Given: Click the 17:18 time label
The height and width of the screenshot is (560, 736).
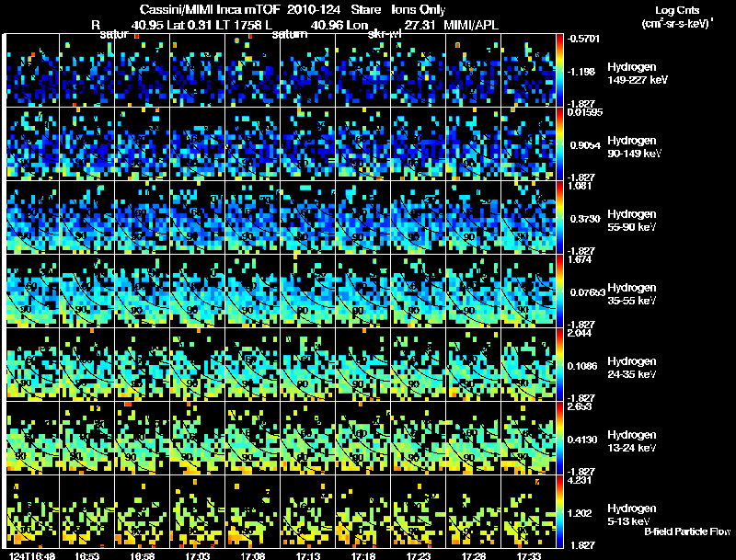Looking at the screenshot, I should pyautogui.click(x=363, y=555).
